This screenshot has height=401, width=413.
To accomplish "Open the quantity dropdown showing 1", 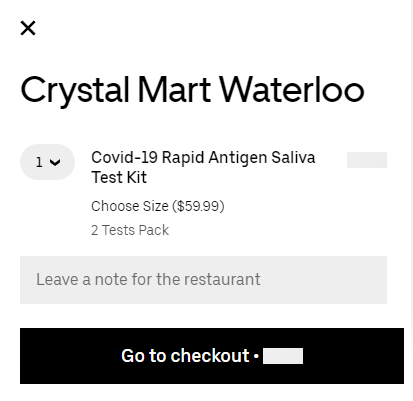I will [x=47, y=162].
